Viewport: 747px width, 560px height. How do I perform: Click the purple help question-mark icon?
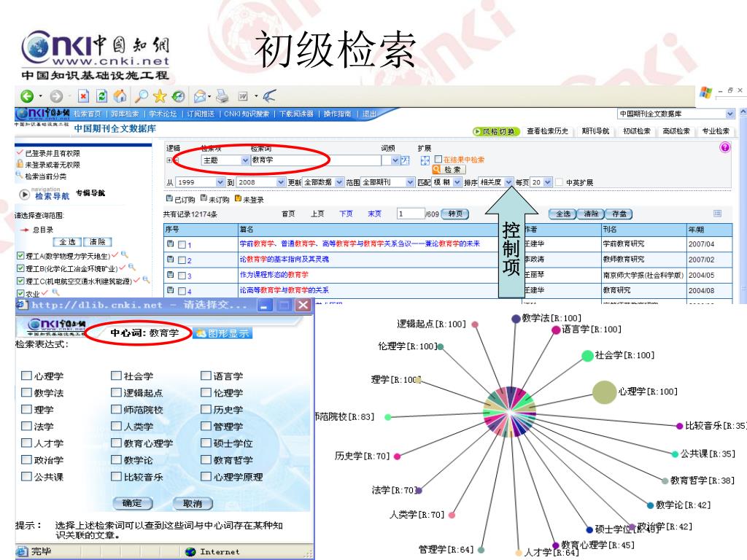(x=724, y=147)
